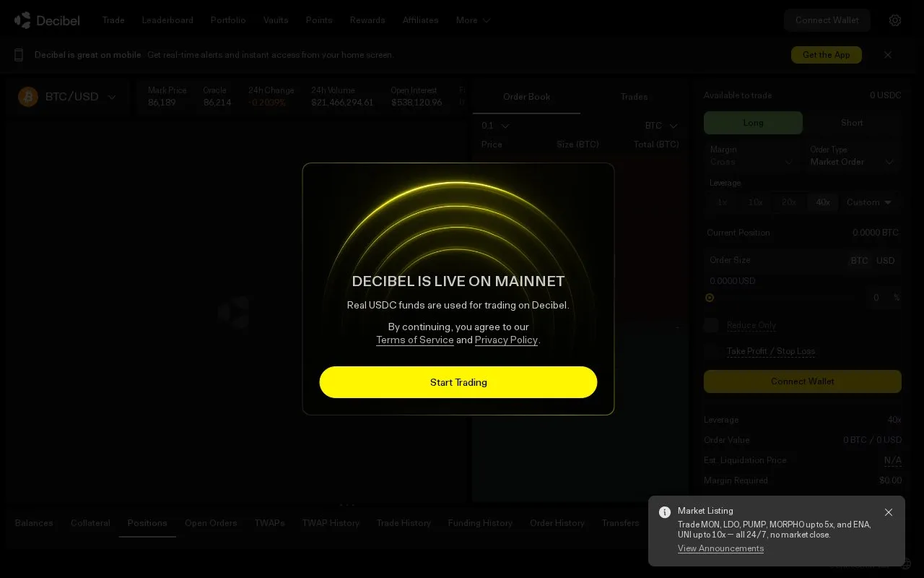Viewport: 924px width, 578px height.
Task: Open the Vaults page
Action: point(276,20)
